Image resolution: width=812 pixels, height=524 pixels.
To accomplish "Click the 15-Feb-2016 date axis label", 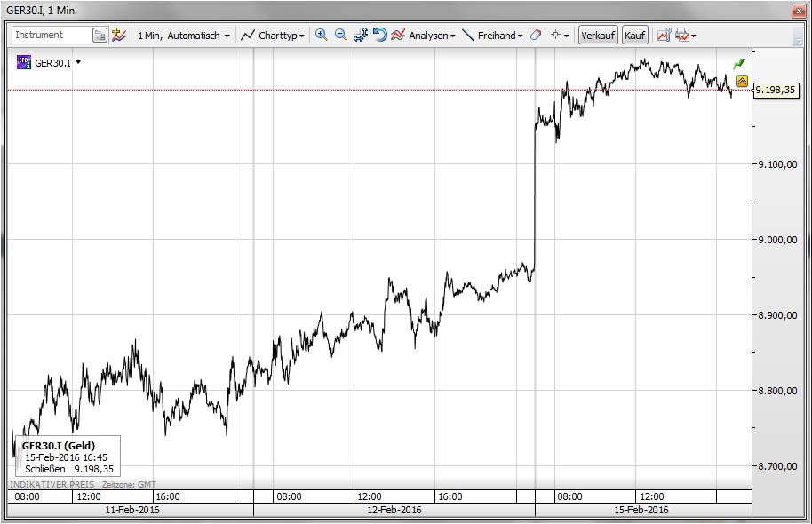I will pyautogui.click(x=641, y=510).
